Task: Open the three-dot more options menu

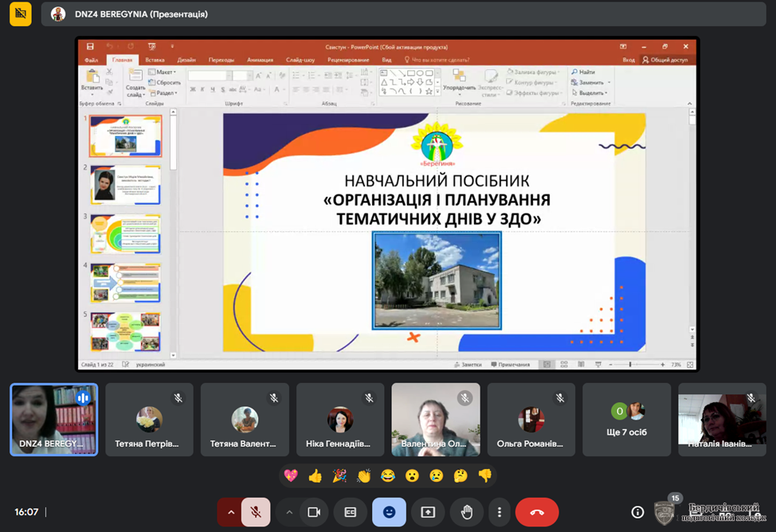Action: pos(500,512)
